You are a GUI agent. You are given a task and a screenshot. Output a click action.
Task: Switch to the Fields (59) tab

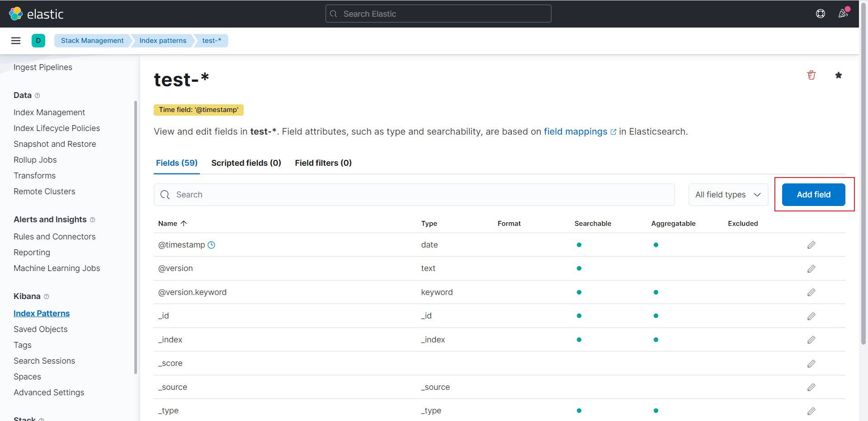pos(177,163)
